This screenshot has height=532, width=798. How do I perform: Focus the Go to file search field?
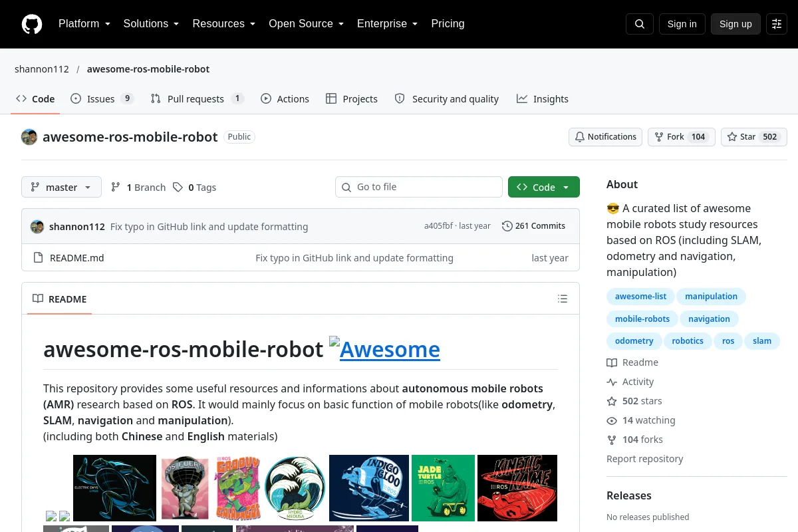click(419, 188)
